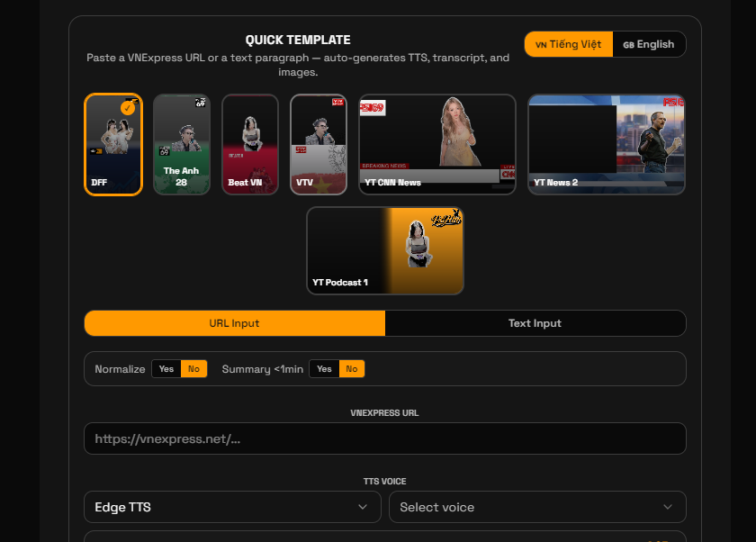Select the YT News 2 template
Screen dimensions: 756x542
[x=607, y=145]
